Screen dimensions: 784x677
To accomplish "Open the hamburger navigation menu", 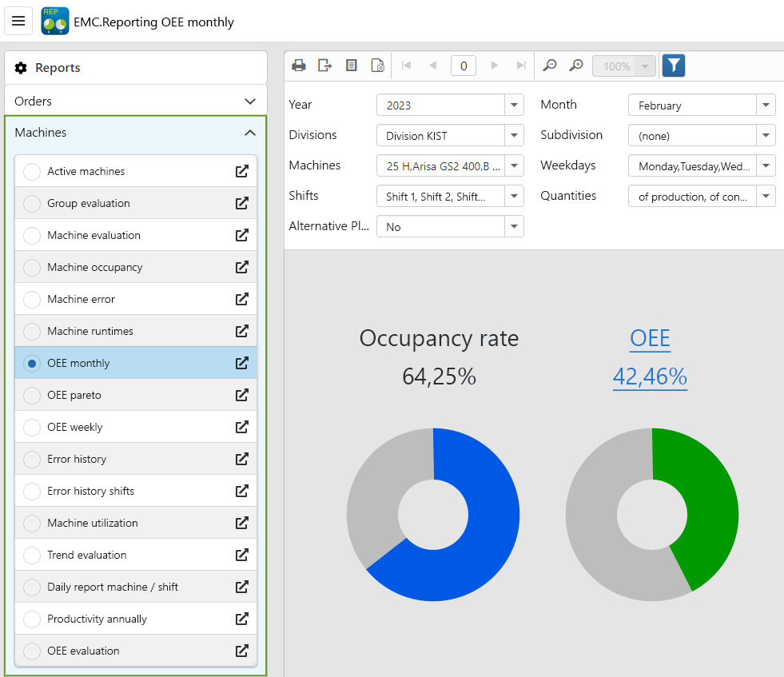I will pos(18,21).
